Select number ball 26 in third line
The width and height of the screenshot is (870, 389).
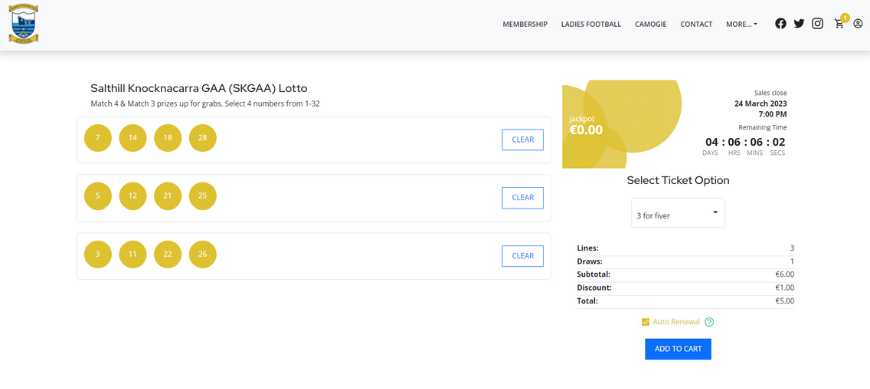pos(203,254)
